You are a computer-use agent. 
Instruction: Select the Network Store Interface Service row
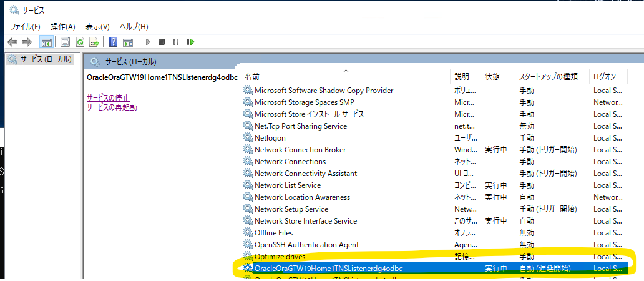click(x=306, y=221)
